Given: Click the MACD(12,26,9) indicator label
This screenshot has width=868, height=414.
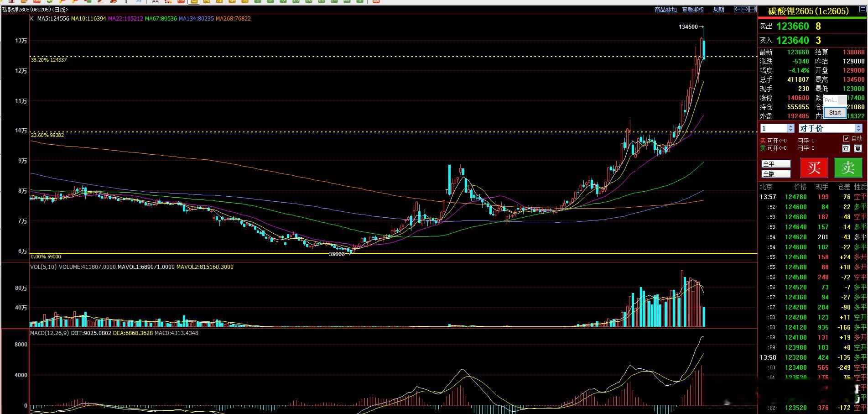Looking at the screenshot, I should point(50,333).
